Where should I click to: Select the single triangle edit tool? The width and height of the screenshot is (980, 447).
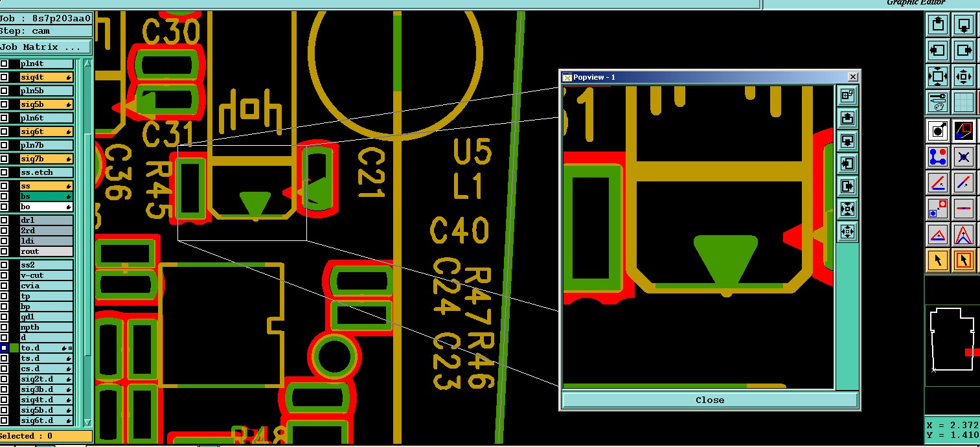coord(938,235)
